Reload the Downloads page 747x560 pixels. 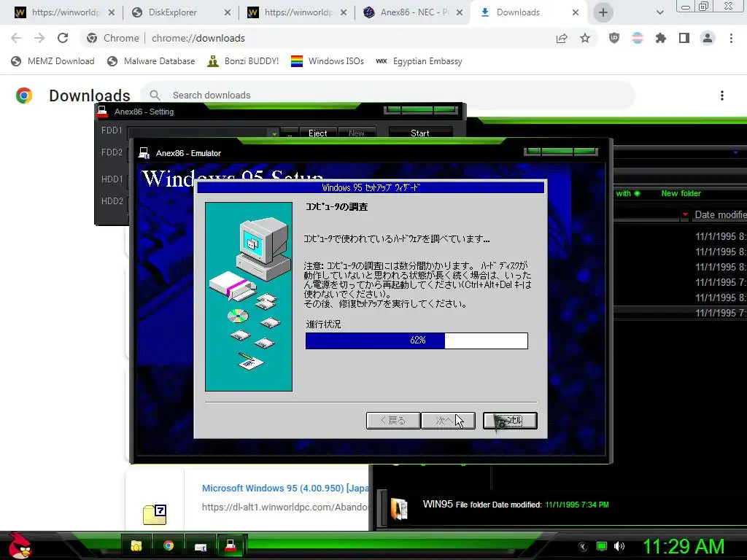click(63, 38)
